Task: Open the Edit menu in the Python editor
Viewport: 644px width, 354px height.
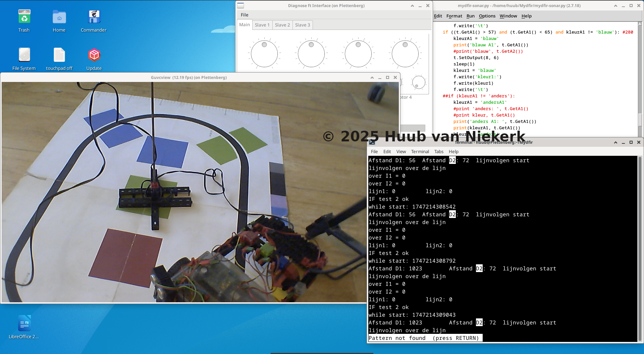Action: 438,16
